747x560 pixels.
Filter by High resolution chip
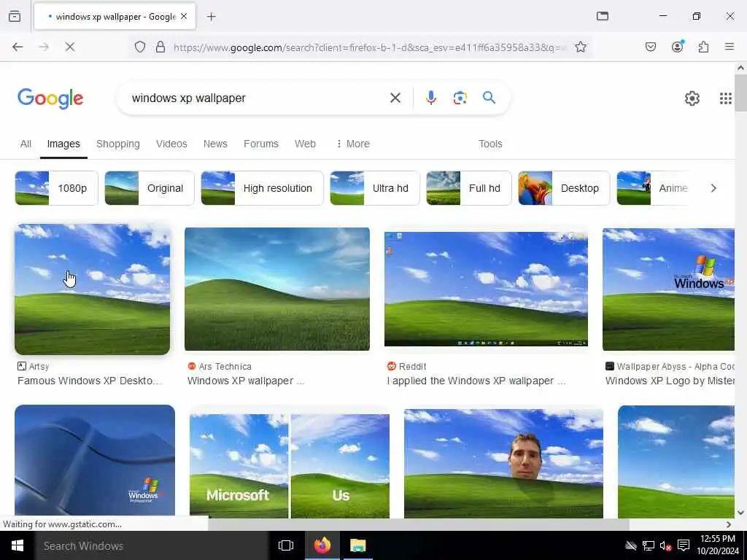[x=262, y=188]
